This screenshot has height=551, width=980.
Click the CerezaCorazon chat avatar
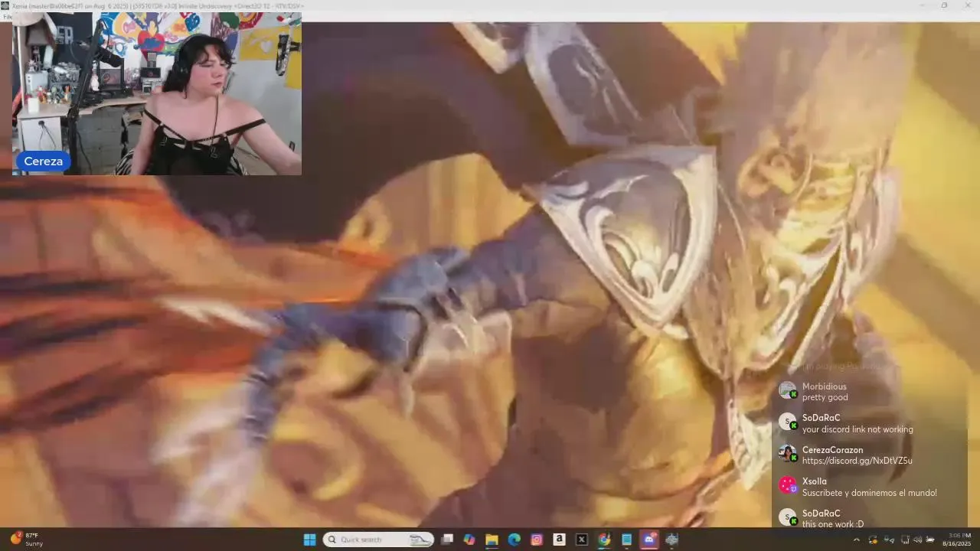click(x=788, y=453)
